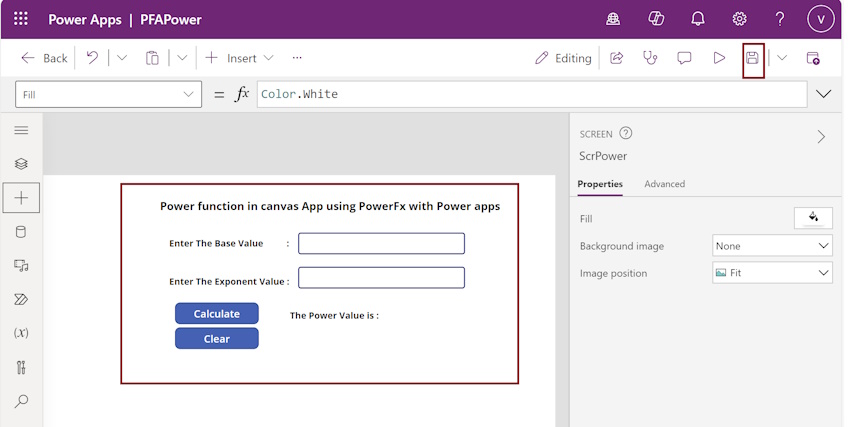Image resolution: width=850 pixels, height=427 pixels.
Task: Open the more commands ellipsis
Action: pos(297,57)
